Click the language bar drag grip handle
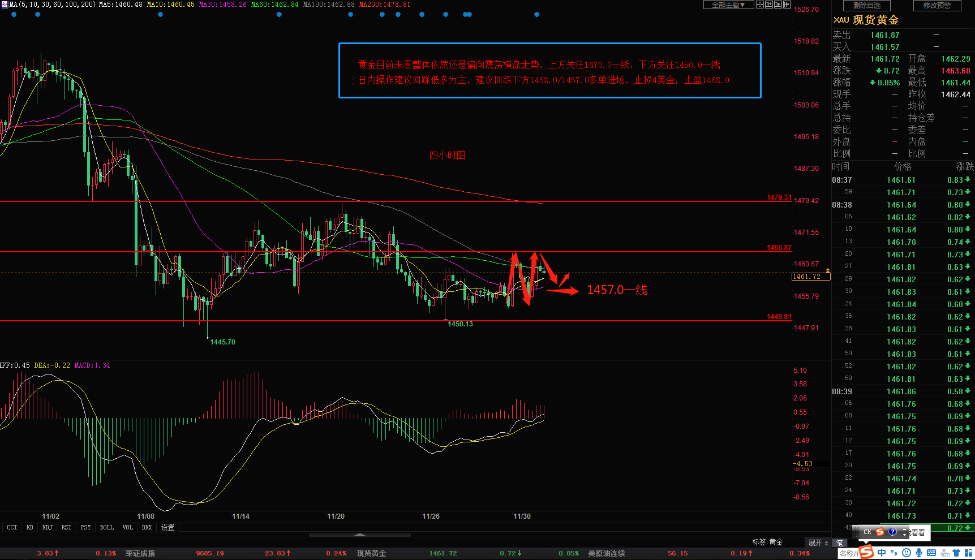Screen dimensions: 975x560 click(x=857, y=532)
